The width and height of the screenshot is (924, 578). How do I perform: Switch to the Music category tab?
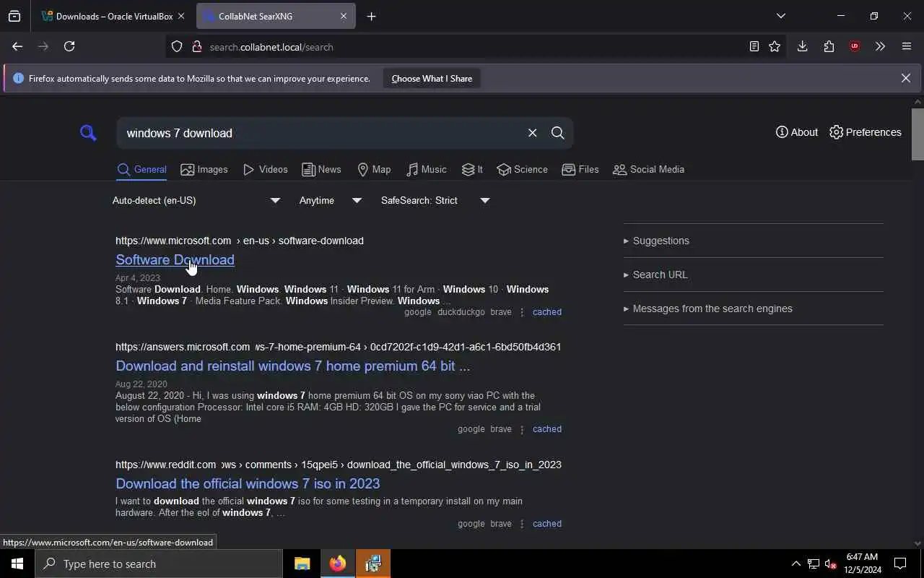426,170
